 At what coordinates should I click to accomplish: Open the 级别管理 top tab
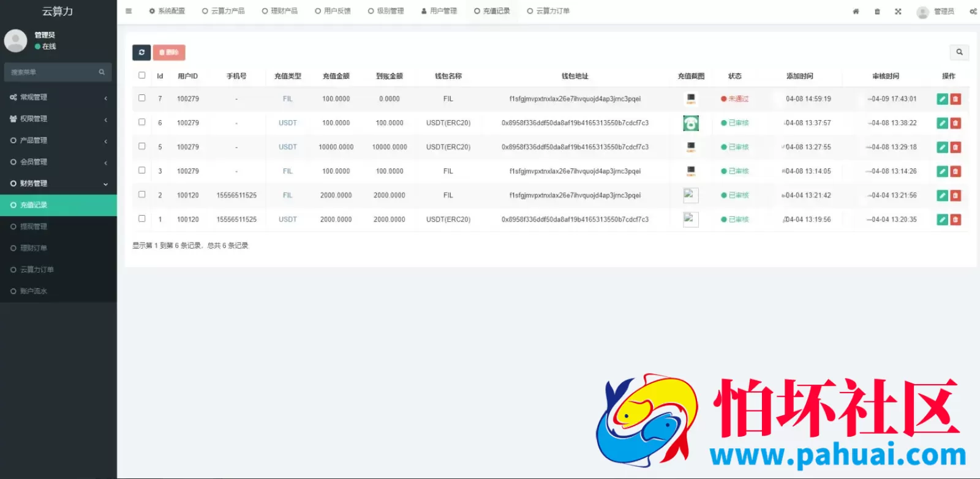point(386,11)
